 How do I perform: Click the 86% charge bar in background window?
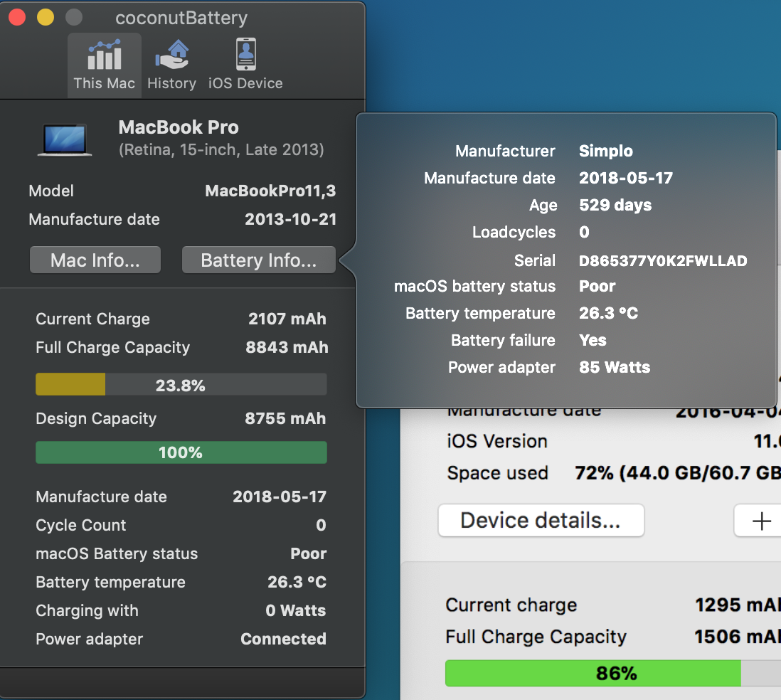click(x=612, y=674)
